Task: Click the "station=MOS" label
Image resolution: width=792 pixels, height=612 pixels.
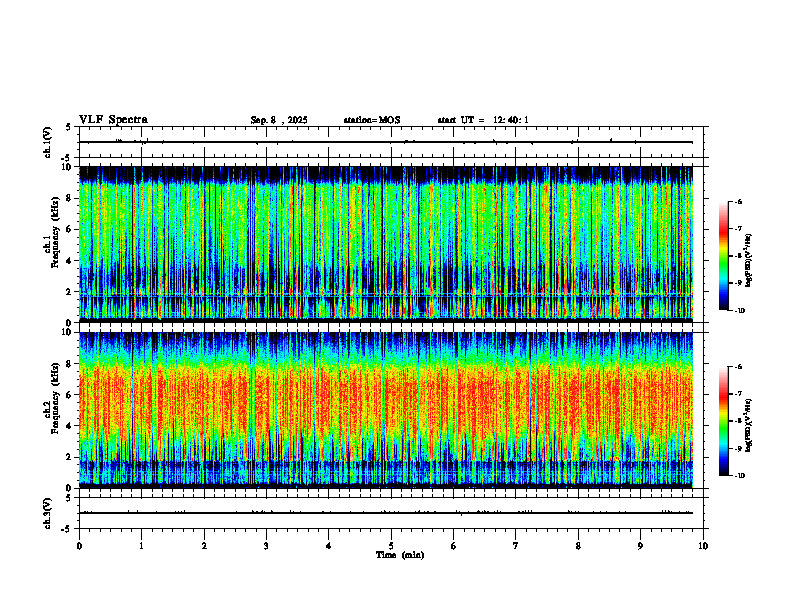Action: tap(372, 120)
